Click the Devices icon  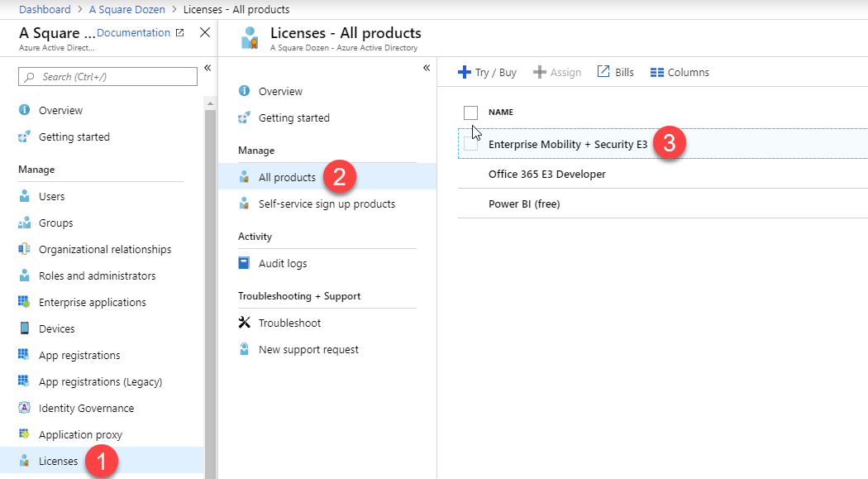click(x=24, y=329)
